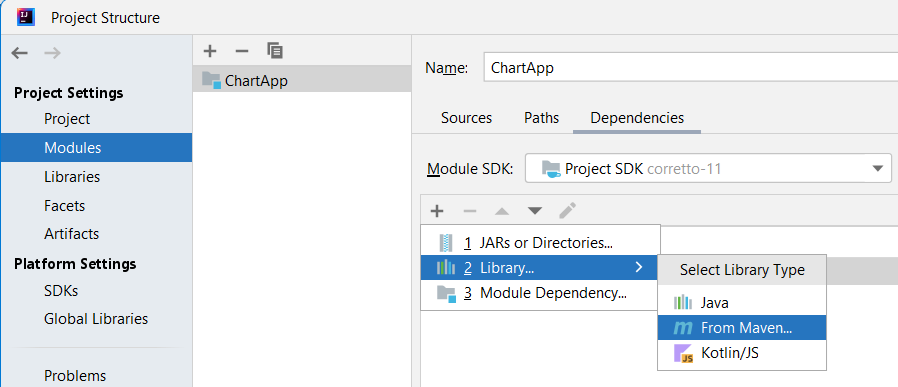Click the edit pencil icon

point(567,211)
